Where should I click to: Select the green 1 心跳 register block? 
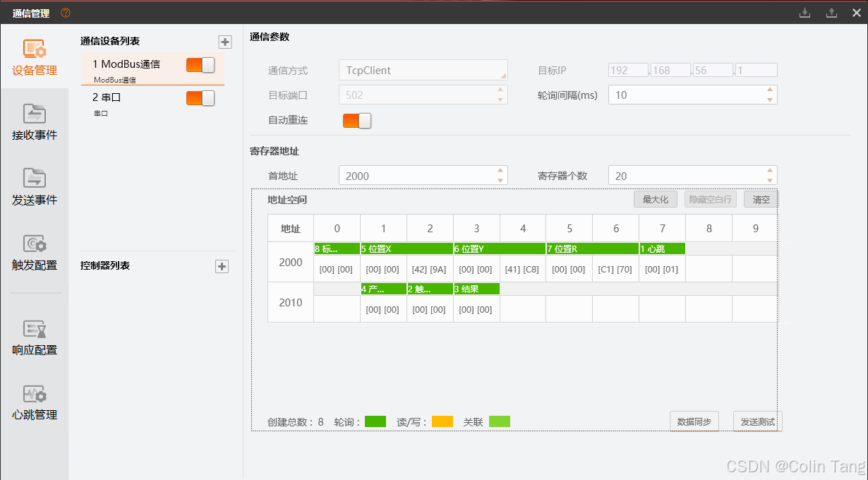point(663,248)
